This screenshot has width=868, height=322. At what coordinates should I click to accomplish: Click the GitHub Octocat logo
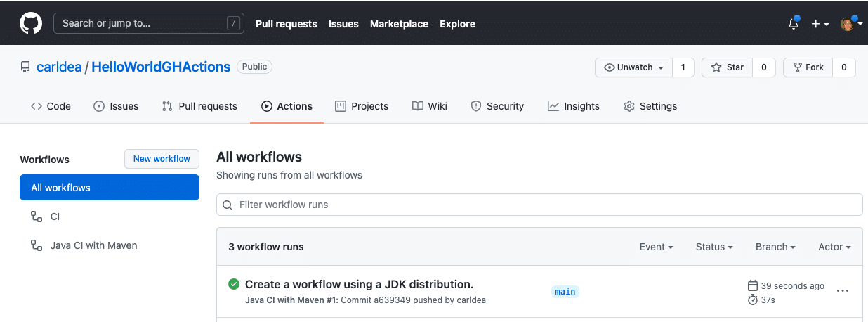pos(31,23)
